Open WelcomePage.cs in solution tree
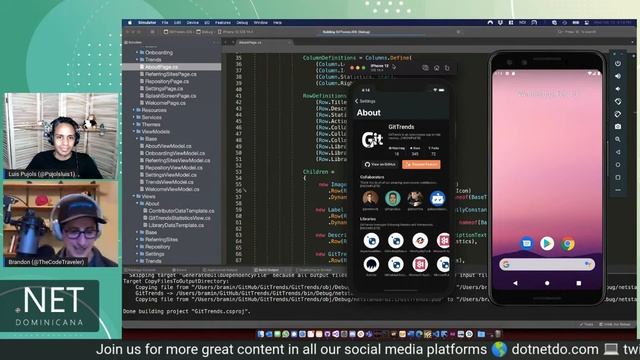 click(x=165, y=103)
